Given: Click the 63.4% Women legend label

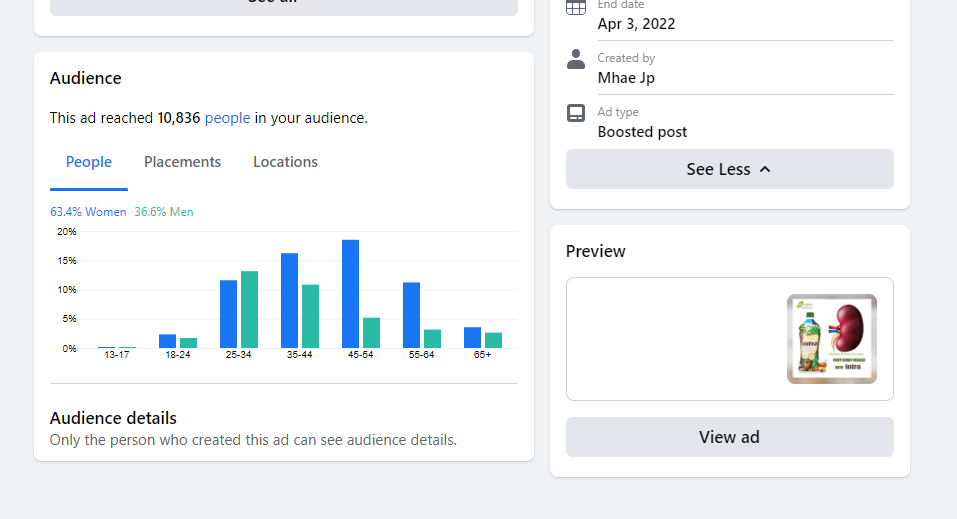Looking at the screenshot, I should coord(89,212).
